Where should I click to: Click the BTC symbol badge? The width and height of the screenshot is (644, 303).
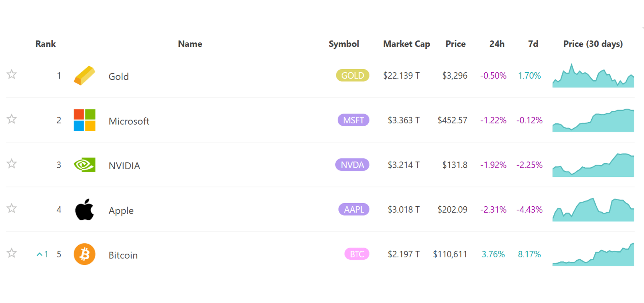coord(357,254)
